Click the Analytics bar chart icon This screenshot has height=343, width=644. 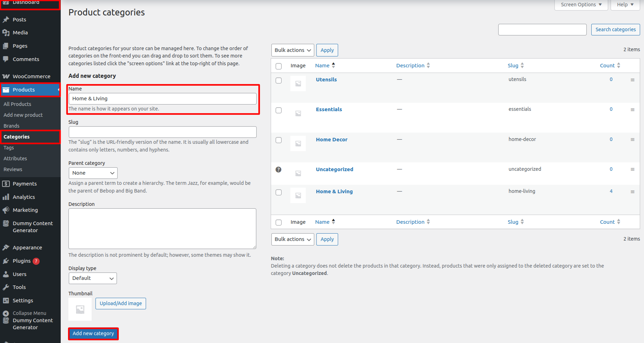[6, 197]
